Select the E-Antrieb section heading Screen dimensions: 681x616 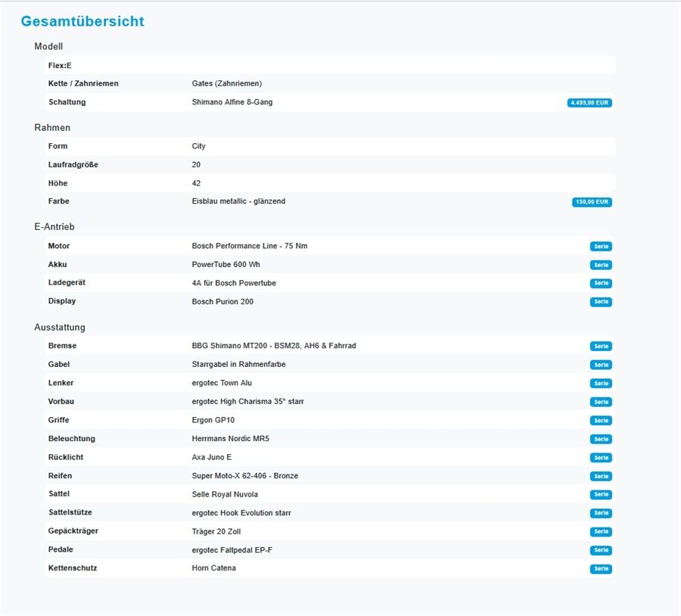click(54, 227)
